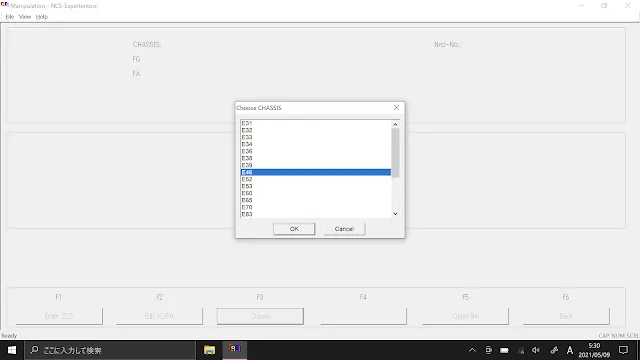Toggle the IME input mode A indicator
This screenshot has height=360, width=640.
570,350
